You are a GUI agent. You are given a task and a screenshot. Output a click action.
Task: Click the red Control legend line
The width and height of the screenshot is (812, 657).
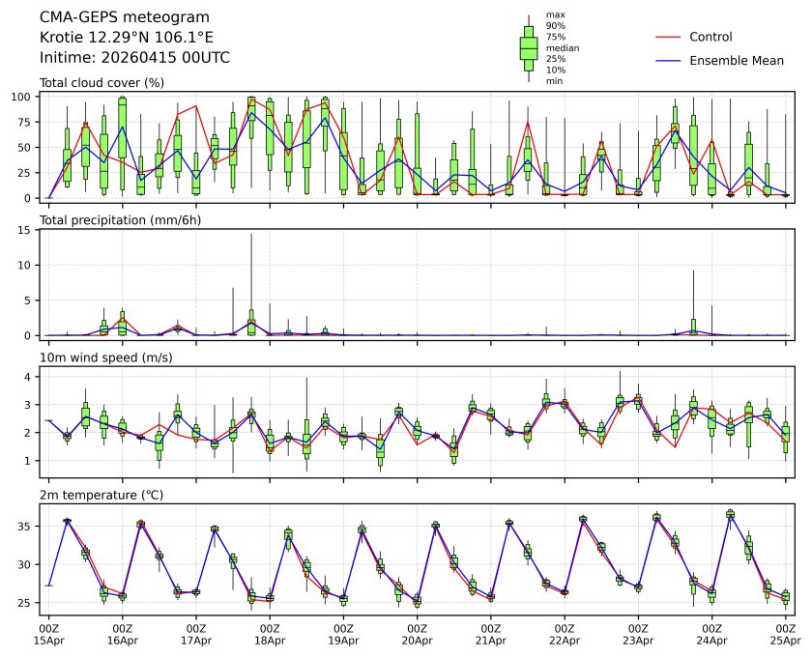(x=669, y=37)
